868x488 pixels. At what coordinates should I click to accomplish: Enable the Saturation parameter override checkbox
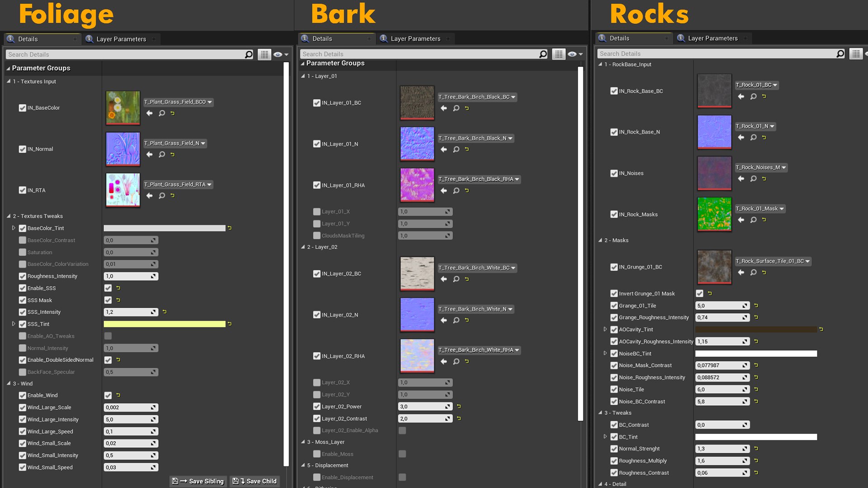(x=22, y=252)
